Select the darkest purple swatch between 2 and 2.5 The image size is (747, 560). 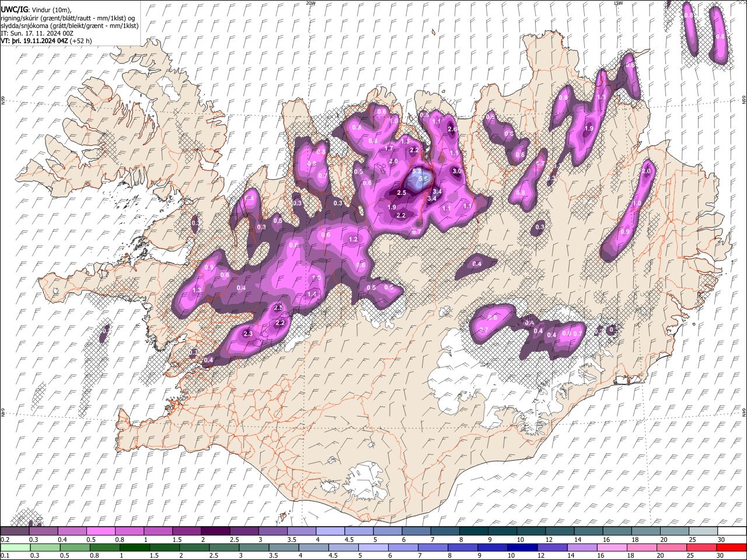pos(215,531)
